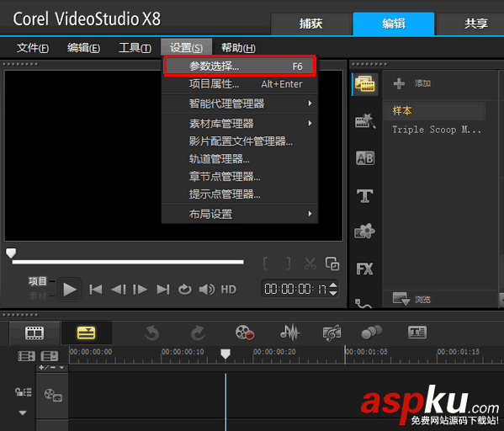Click the Undo arrow
Image resolution: width=504 pixels, height=431 pixels.
pos(151,333)
